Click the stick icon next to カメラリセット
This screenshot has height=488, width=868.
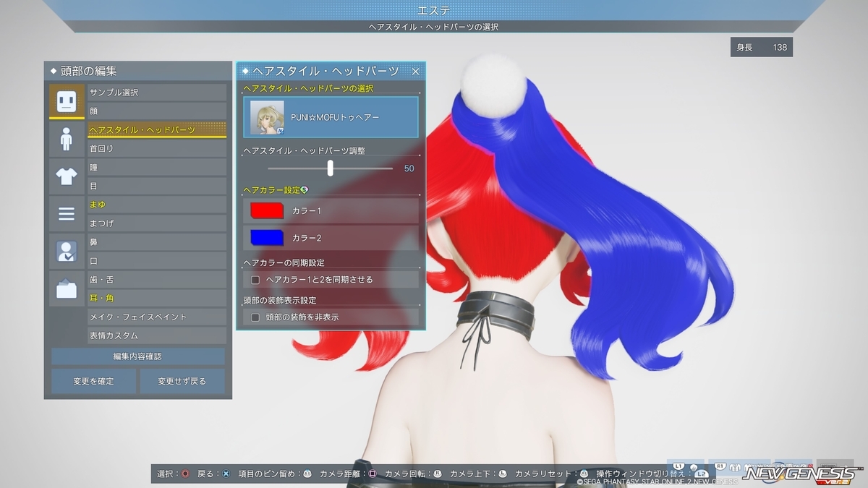[x=584, y=474]
